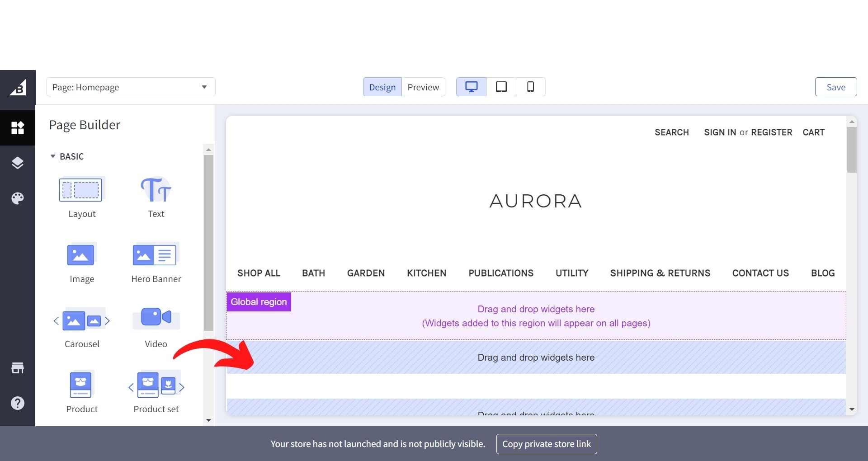
Task: Open the KITCHEN navigation menu item
Action: click(x=426, y=273)
